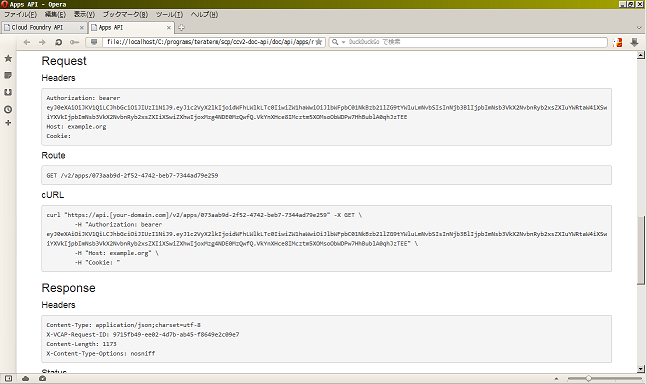Click the Route heading
Image resolution: width=647 pixels, height=384 pixels.
tap(53, 155)
